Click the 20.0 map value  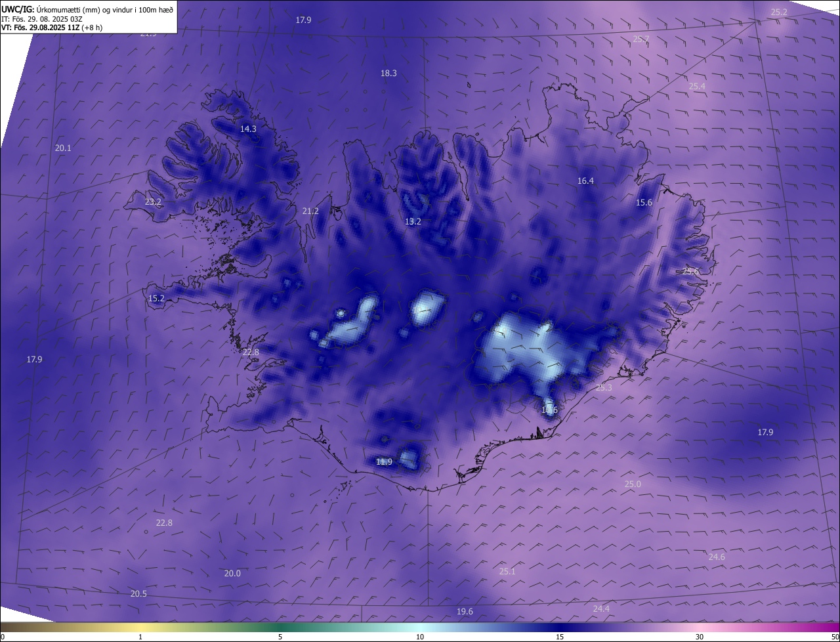coord(232,573)
